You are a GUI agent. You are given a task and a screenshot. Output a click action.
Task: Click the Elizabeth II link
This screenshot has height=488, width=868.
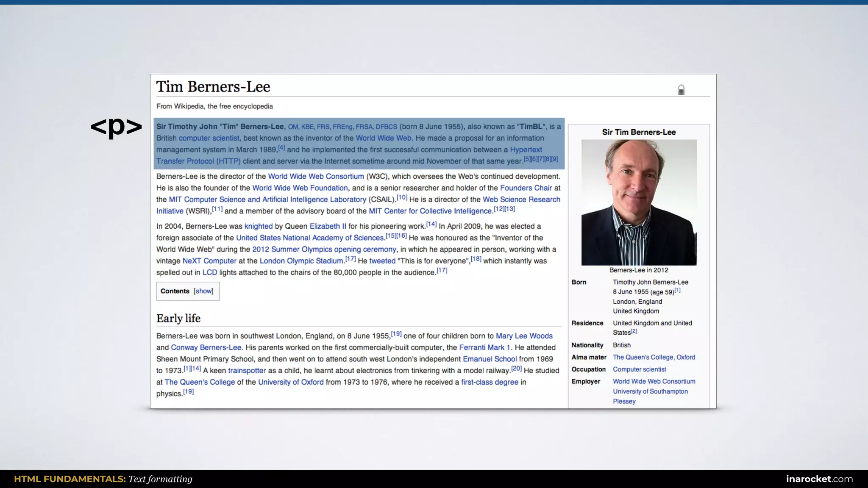[x=328, y=227]
